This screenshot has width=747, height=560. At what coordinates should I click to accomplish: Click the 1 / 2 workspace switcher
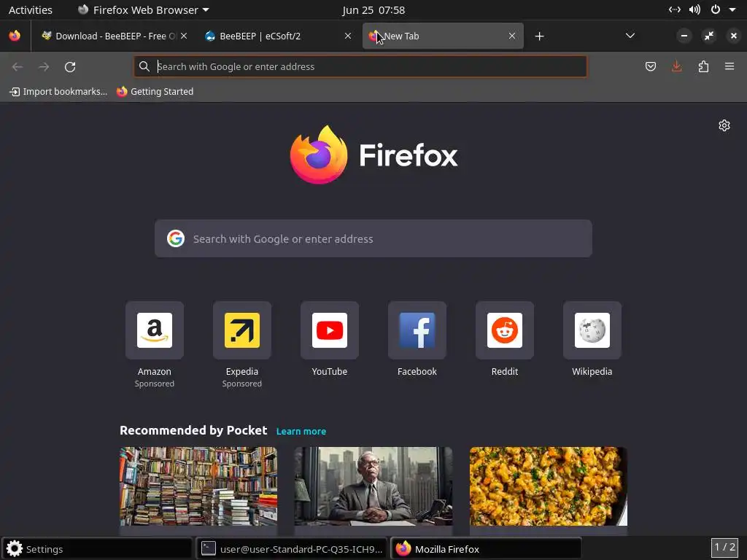tap(724, 547)
